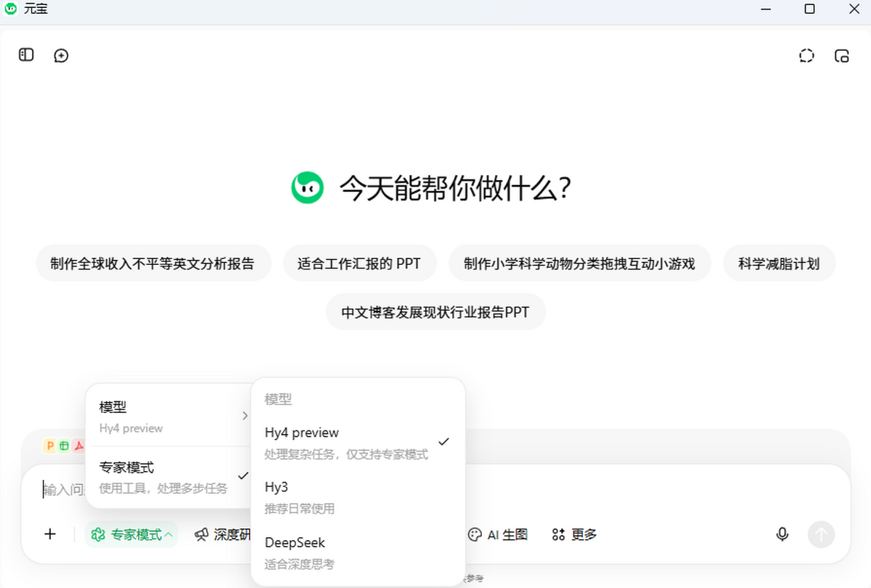Start a new chat with the plus bubble icon
The width and height of the screenshot is (871, 588).
[62, 56]
